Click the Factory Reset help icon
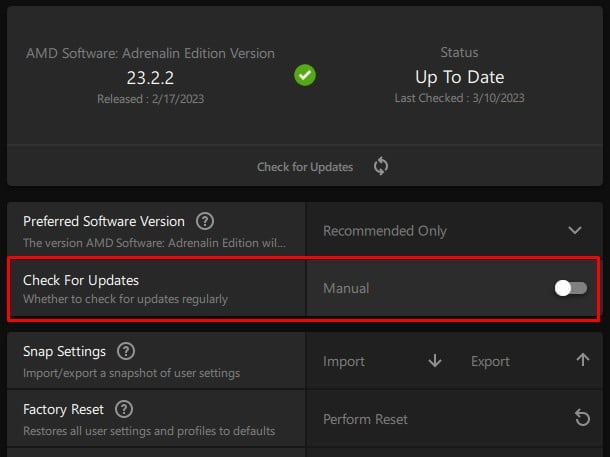 tap(124, 409)
